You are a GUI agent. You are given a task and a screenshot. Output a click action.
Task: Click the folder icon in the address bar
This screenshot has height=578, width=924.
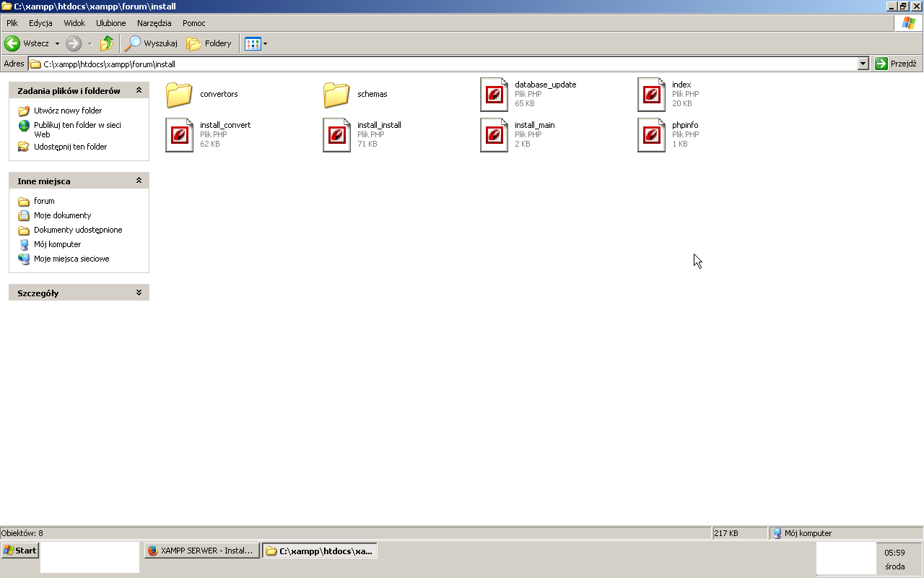35,64
